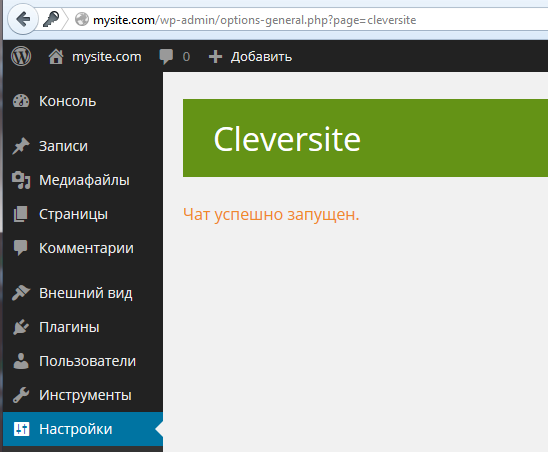This screenshot has height=452, width=550.
Task: Open the comments bubble icon in admin bar
Action: 166,57
